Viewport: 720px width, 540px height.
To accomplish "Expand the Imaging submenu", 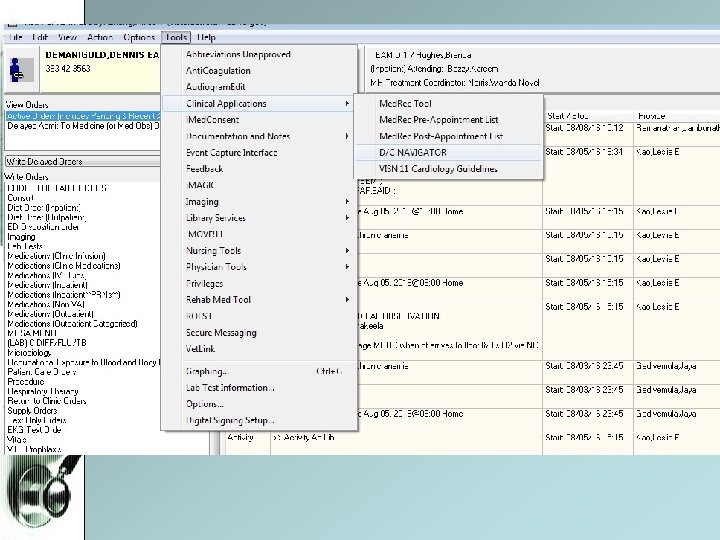I will coord(259,202).
